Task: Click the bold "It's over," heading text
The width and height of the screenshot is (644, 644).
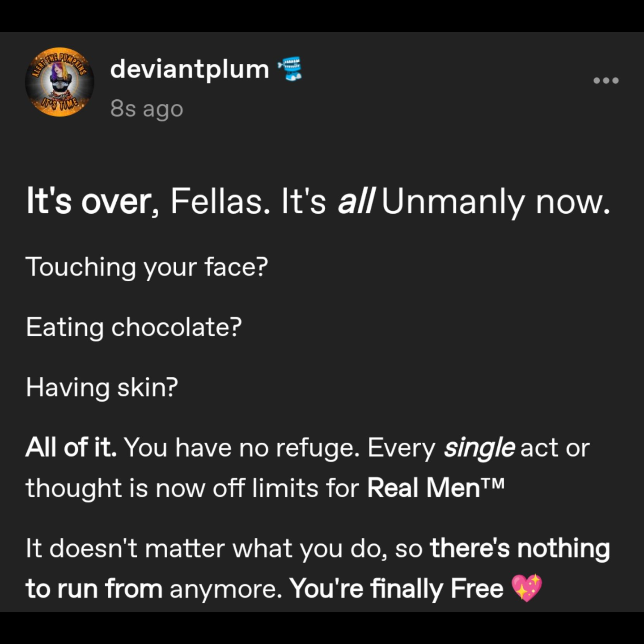Action: click(x=89, y=202)
